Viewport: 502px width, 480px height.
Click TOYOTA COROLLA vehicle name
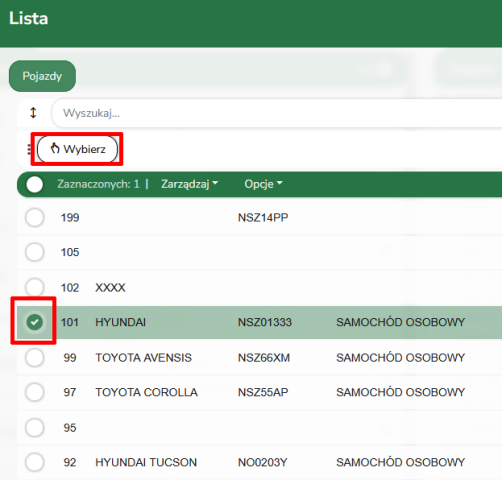[x=147, y=392]
